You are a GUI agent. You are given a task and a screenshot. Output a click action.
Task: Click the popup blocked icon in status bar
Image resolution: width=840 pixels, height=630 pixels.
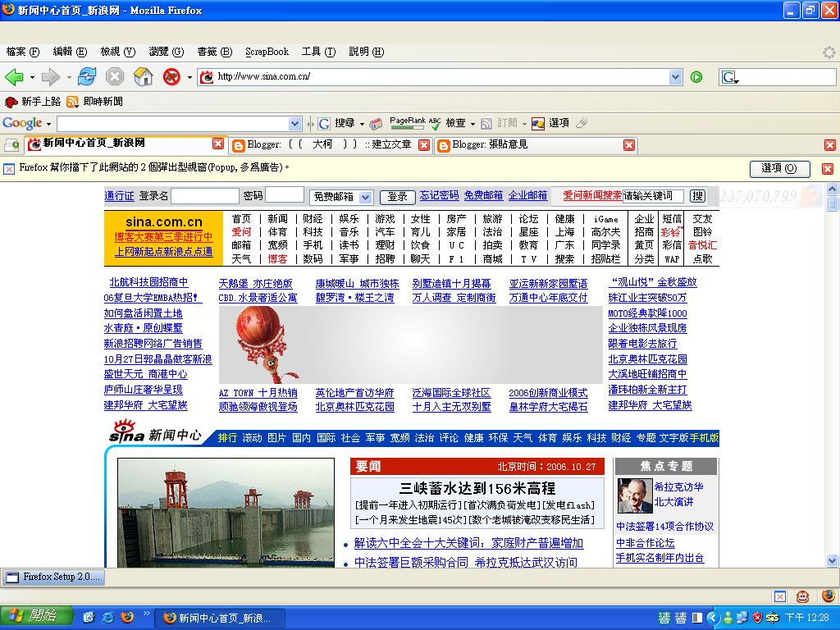click(781, 596)
